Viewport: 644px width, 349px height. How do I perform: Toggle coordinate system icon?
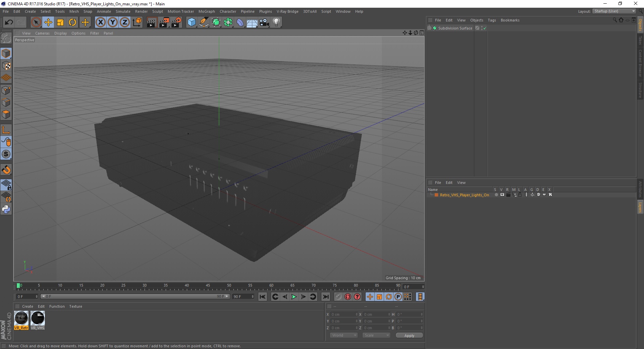click(137, 22)
